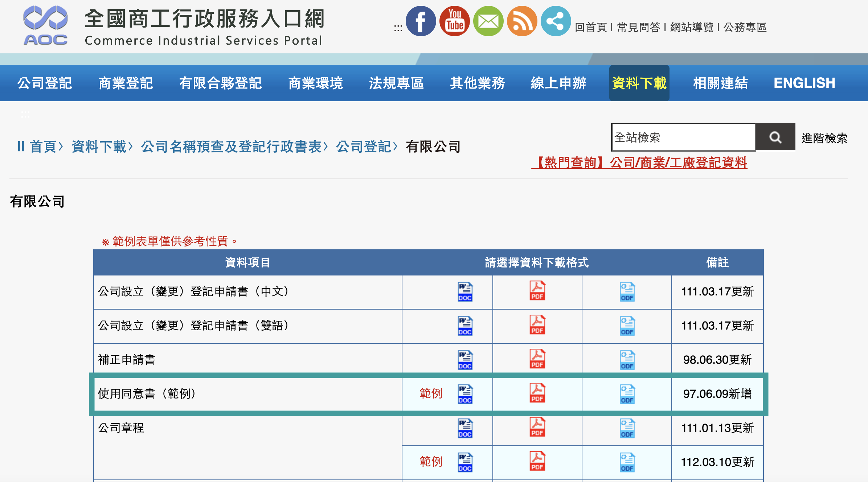This screenshot has height=482, width=868.
Task: Download PDF for 公司設立登記申請書（中文）
Action: coord(537,291)
